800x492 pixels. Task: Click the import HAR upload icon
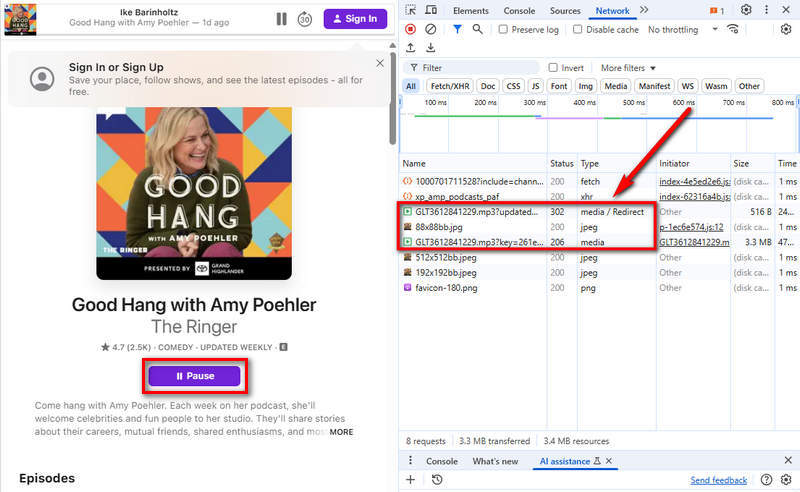(x=410, y=48)
